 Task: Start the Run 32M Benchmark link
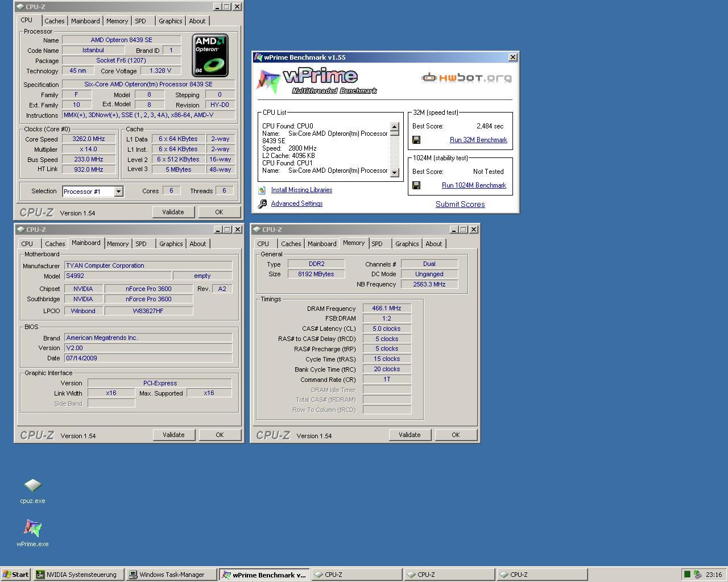pos(478,140)
